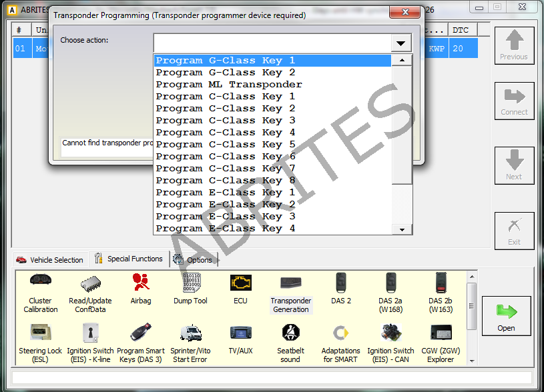Open DAS 2a (W168) function

(390, 293)
